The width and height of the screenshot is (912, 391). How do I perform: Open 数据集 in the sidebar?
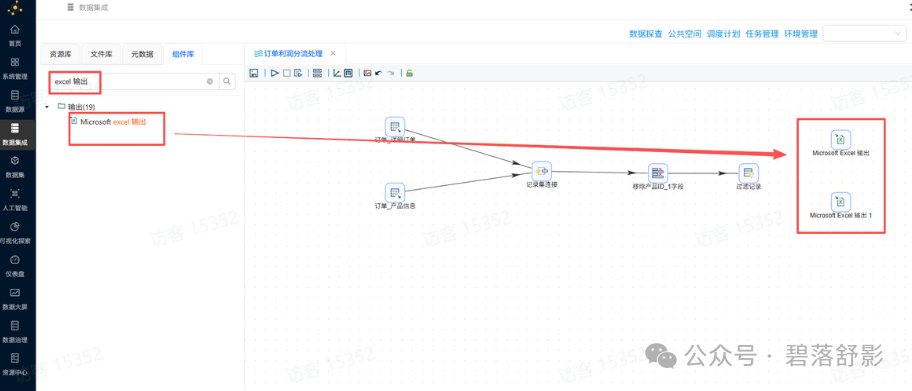pyautogui.click(x=15, y=167)
